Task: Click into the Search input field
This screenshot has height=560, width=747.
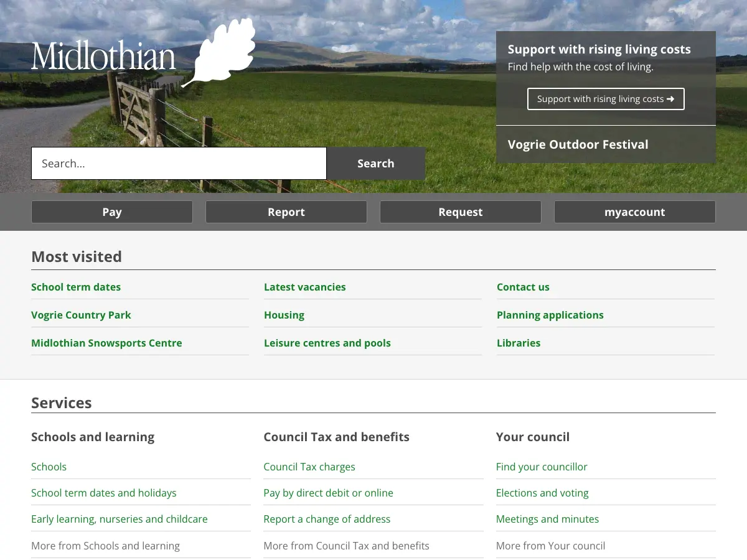Action: point(179,164)
